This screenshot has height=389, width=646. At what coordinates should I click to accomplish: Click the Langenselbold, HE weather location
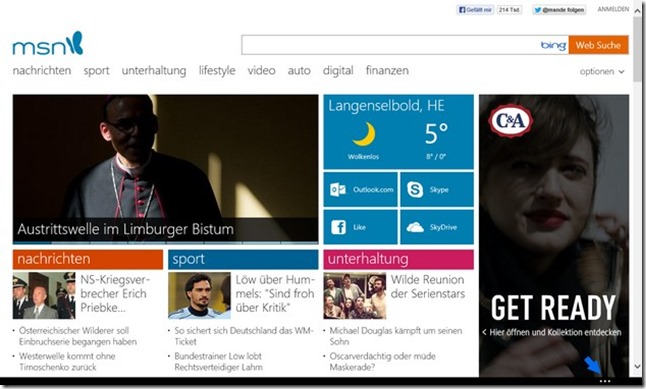pos(386,106)
